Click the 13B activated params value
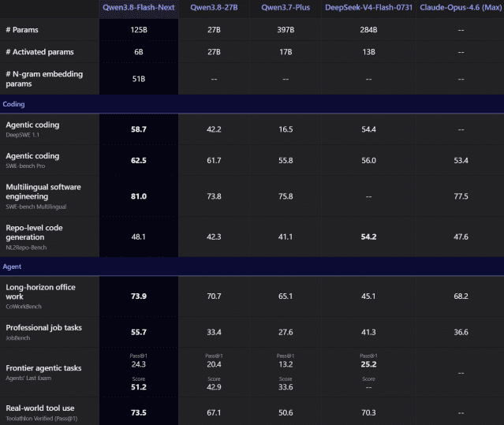 368,52
